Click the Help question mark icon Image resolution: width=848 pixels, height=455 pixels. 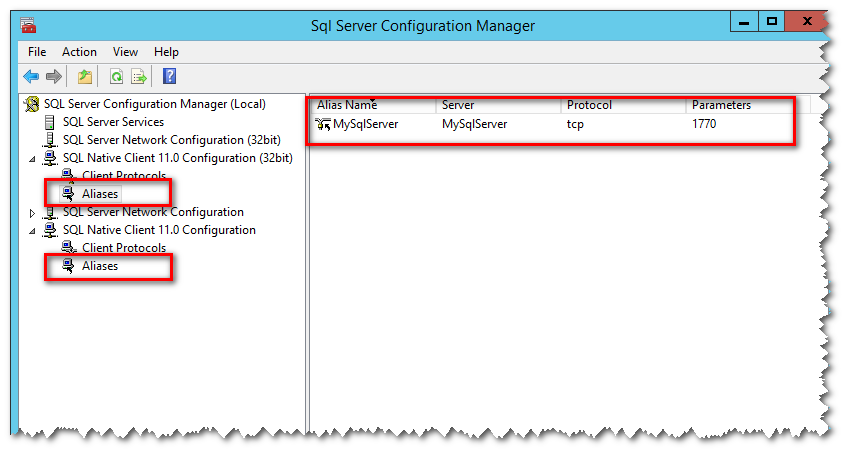(169, 76)
